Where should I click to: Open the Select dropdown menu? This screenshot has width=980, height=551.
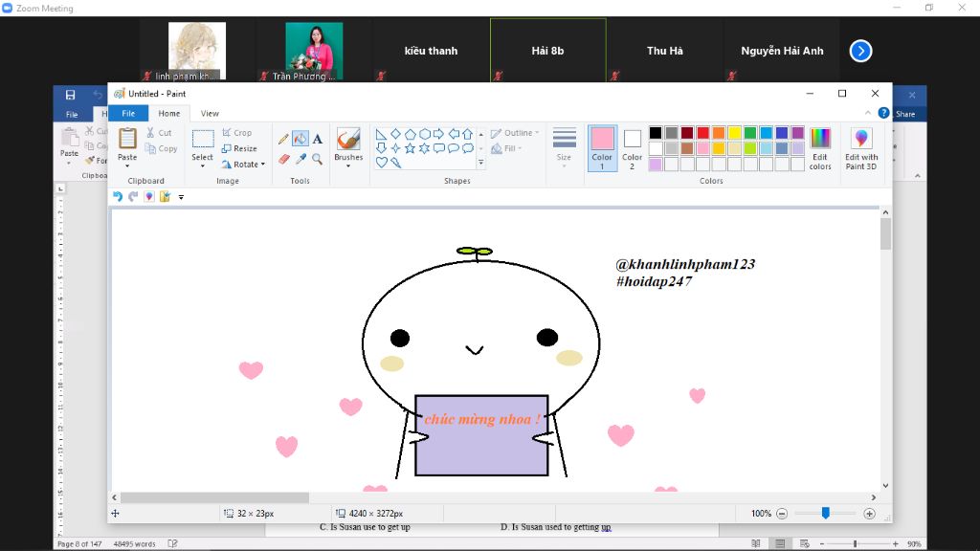203,166
